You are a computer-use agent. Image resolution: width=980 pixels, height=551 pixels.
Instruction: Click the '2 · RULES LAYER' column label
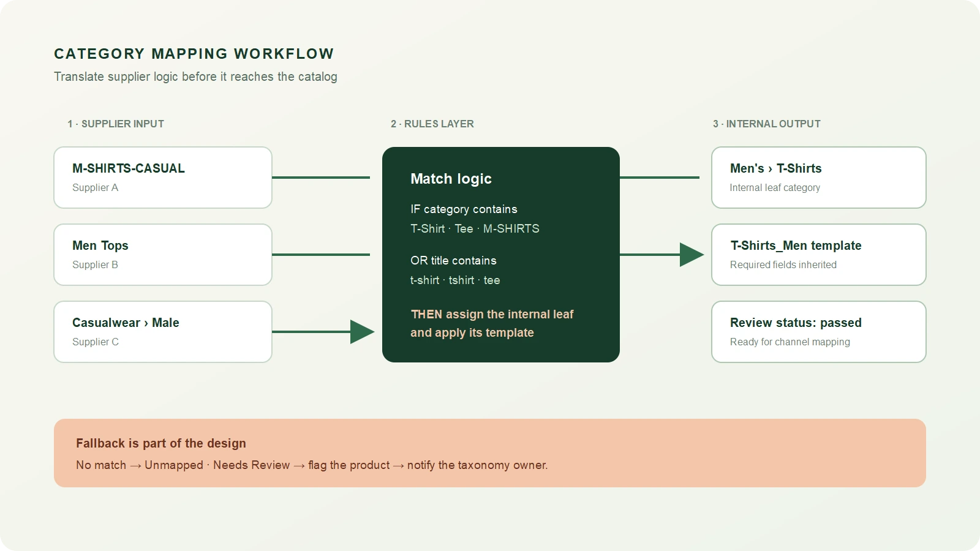(x=432, y=124)
